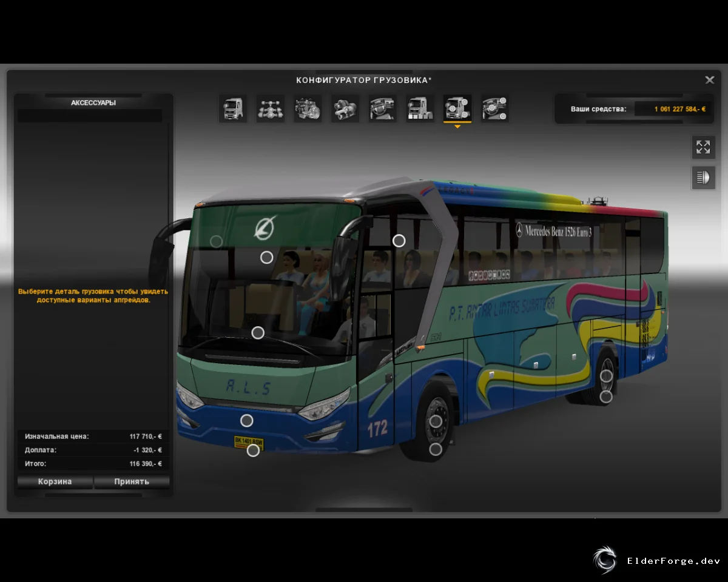Open the interior steering wheel category icon
Screen dimensions: 728x582
tap(383, 109)
